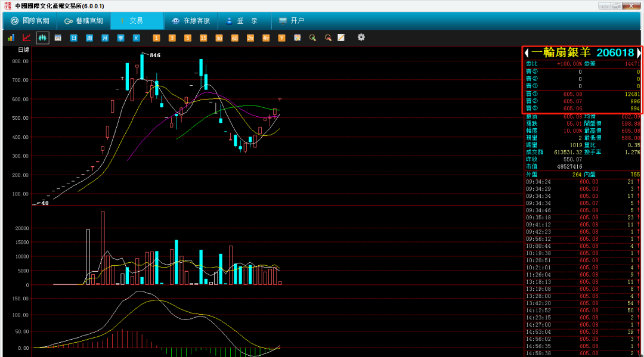The height and width of the screenshot is (357, 644).
Task: Select the 2hr interval icon
Action: [x=250, y=38]
